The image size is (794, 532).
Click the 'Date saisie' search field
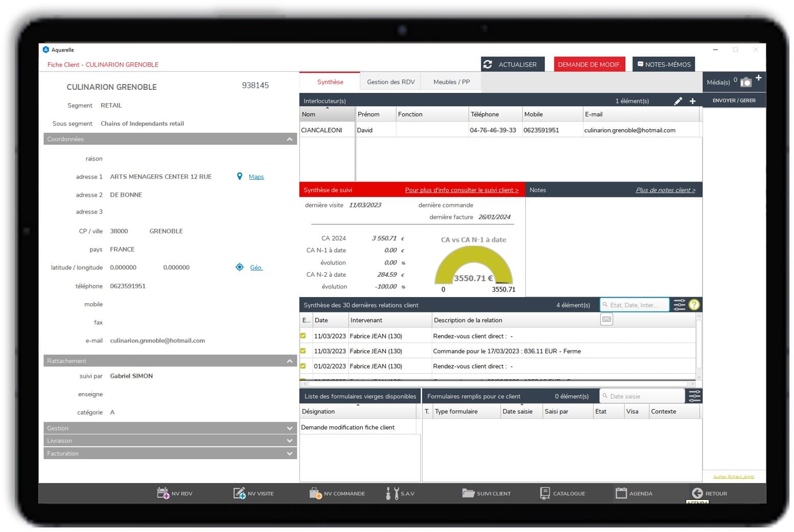click(642, 396)
